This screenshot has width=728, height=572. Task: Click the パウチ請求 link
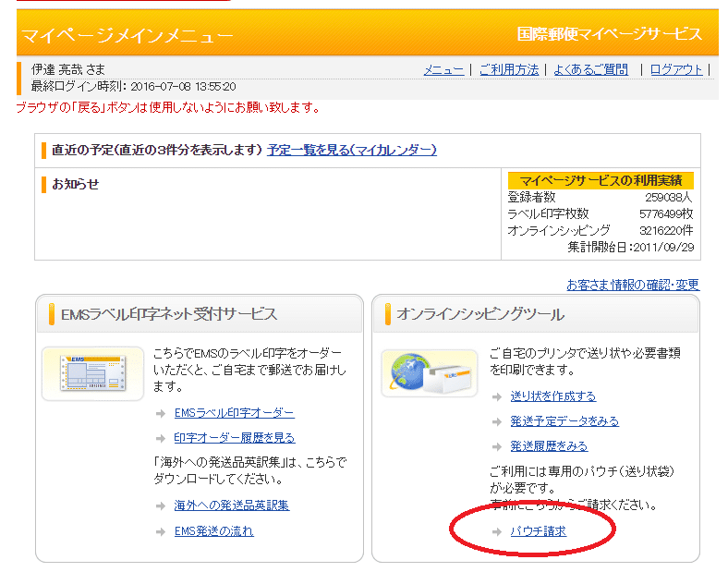[538, 531]
